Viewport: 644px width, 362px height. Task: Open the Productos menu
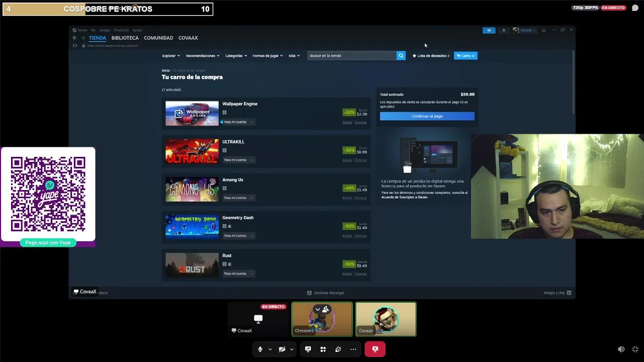click(121, 30)
